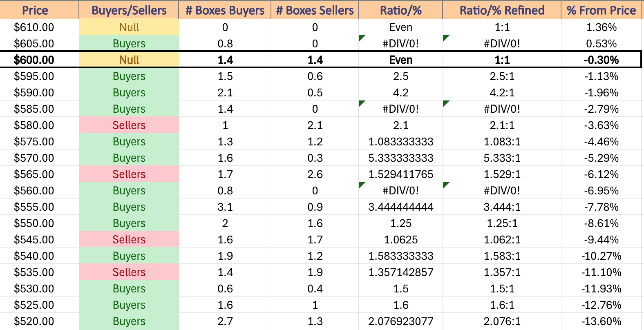
Task: Select the 2.076923077 ratio cell
Action: pyautogui.click(x=400, y=321)
